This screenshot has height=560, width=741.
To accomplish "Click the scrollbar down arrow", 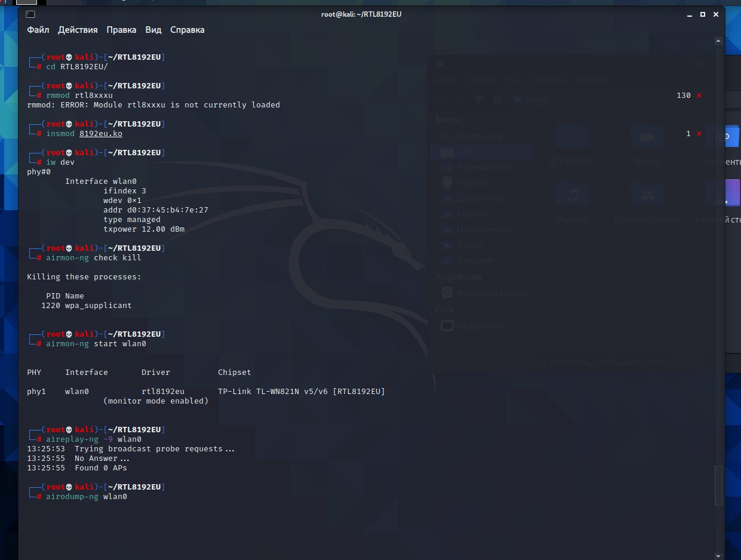I will click(x=718, y=555).
